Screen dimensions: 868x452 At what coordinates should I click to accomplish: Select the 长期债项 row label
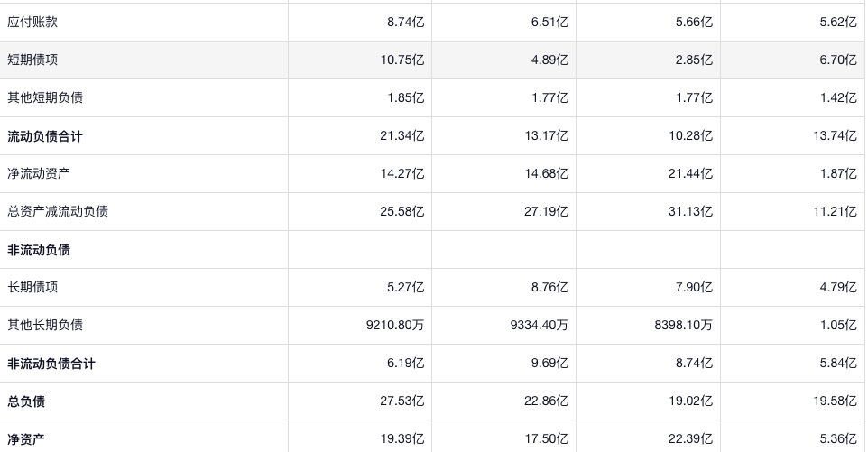click(32, 288)
